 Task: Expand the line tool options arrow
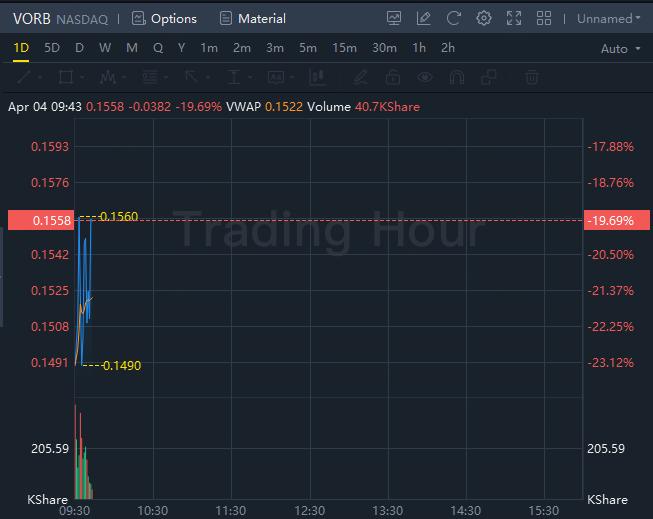[x=40, y=77]
